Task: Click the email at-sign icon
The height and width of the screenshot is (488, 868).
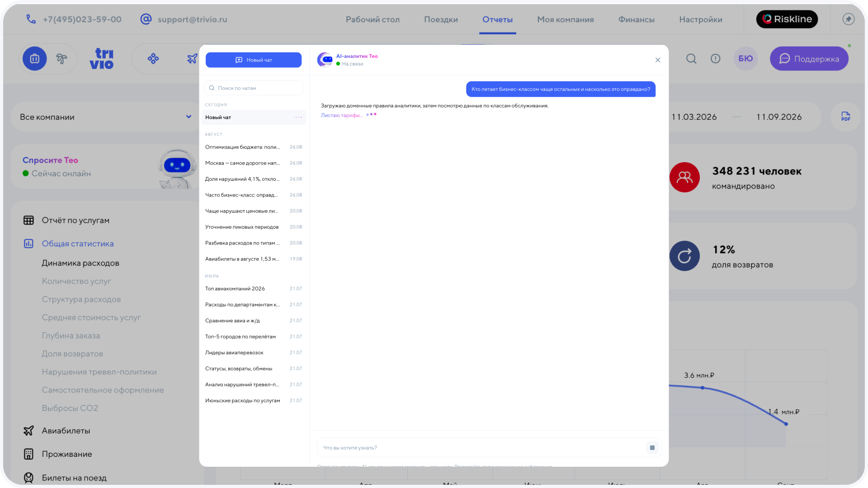Action: coord(146,19)
